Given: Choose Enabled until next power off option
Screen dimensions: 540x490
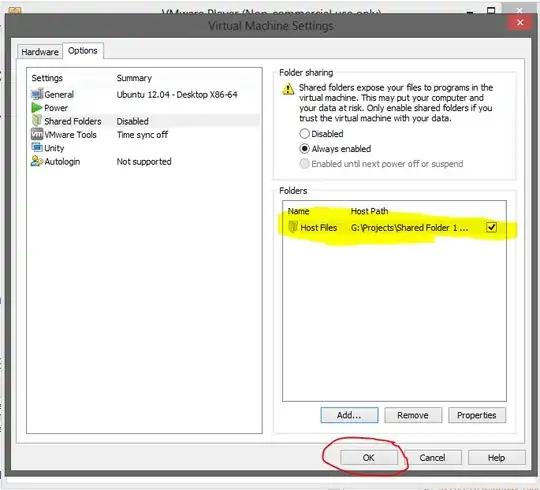Looking at the screenshot, I should tap(304, 164).
